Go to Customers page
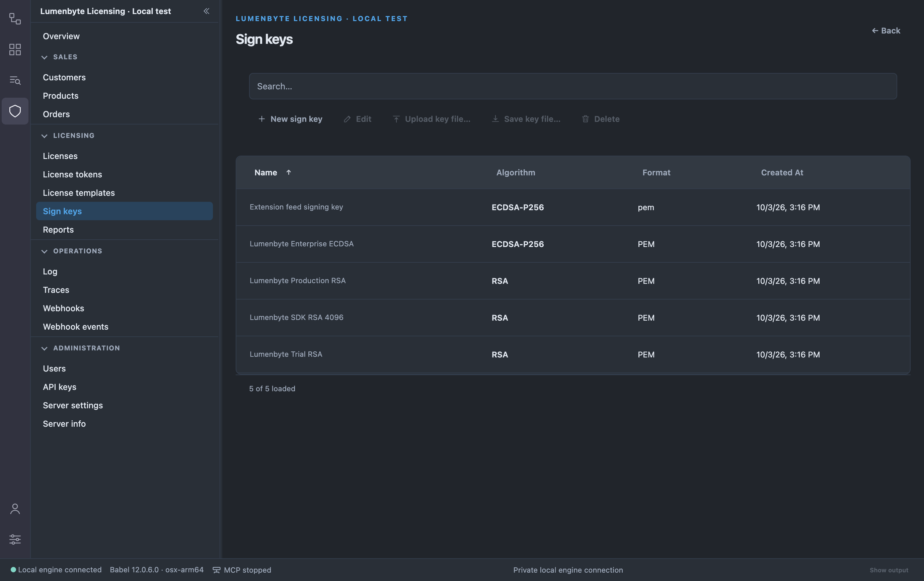The width and height of the screenshot is (924, 581). pos(64,77)
